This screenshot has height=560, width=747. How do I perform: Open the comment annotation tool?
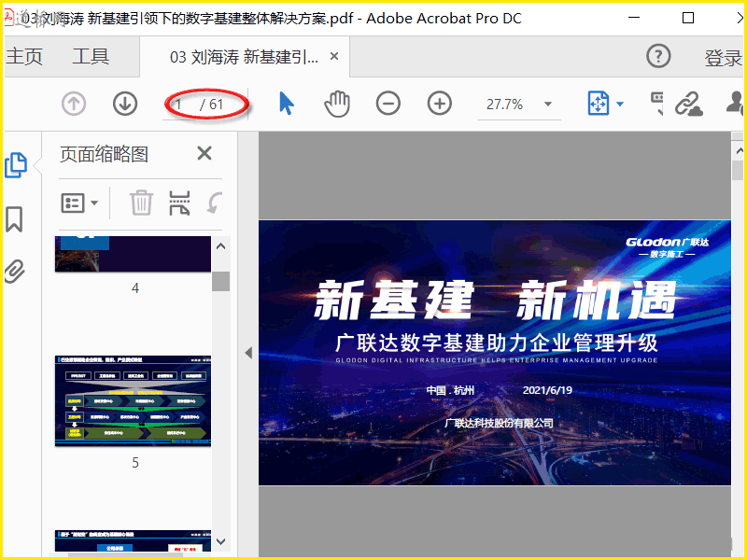(657, 104)
